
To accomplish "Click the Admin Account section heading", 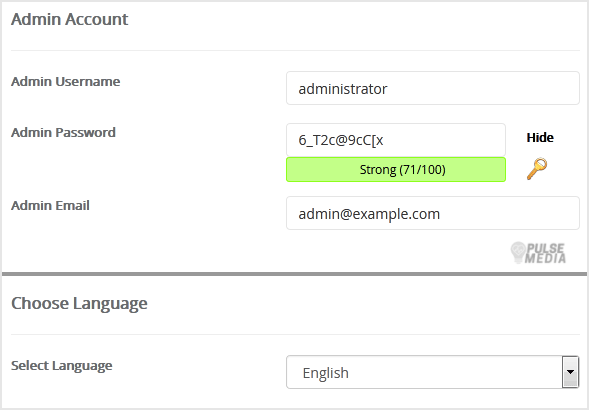I will tap(69, 19).
